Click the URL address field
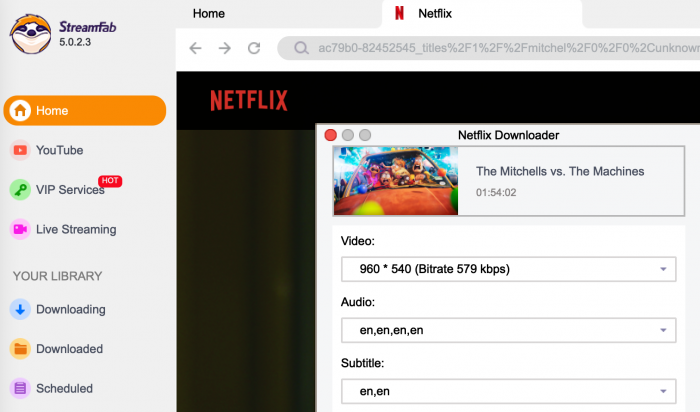This screenshot has width=700, height=412. 488,48
